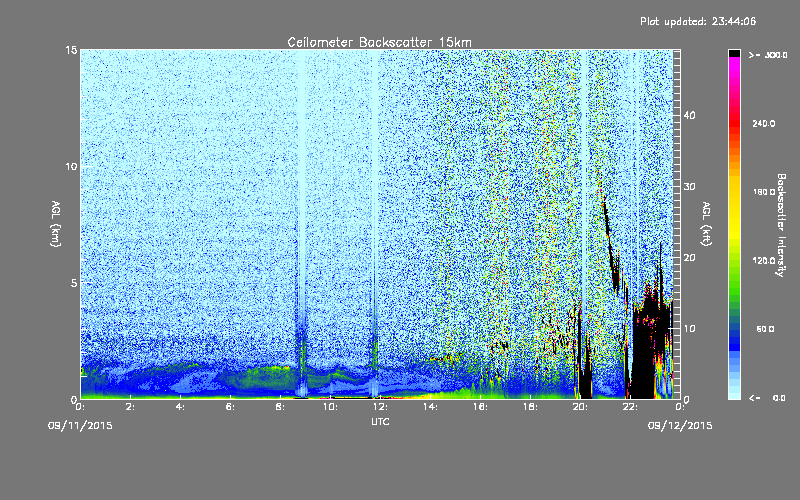
Task: Pick the magenta band of the colorbar
Action: [734, 64]
